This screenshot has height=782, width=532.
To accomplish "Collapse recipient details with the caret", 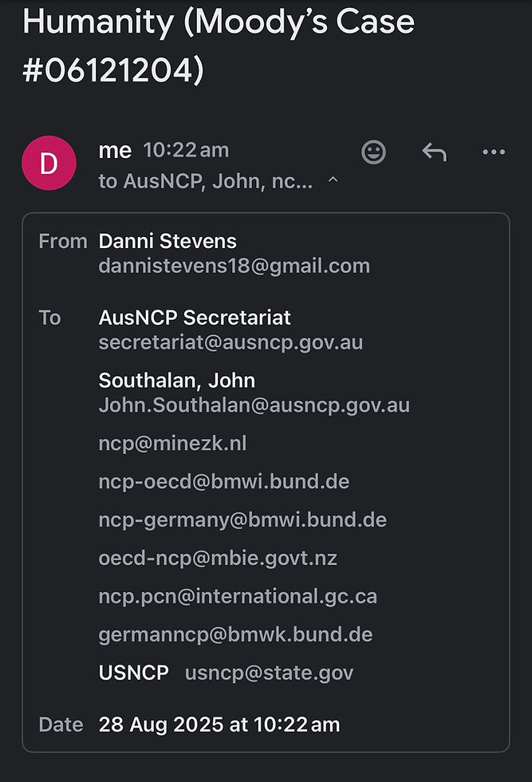I will pos(333,181).
